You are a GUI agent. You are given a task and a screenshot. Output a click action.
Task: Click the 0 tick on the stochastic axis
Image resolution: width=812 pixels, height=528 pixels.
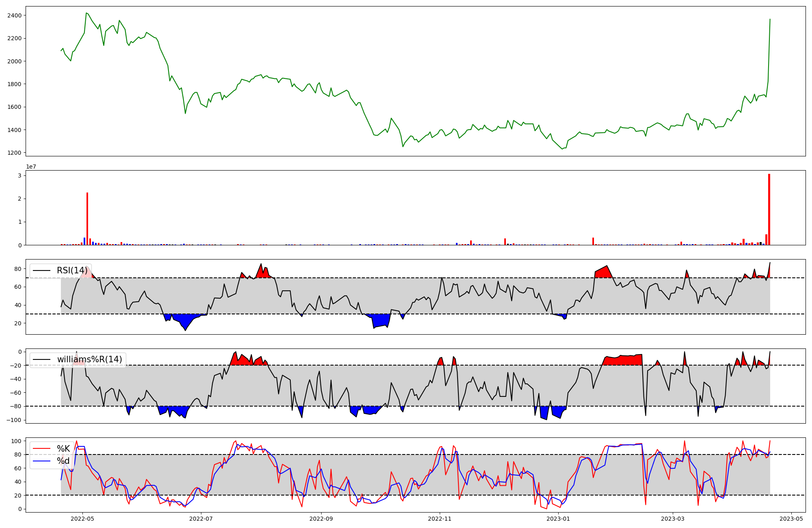(20, 509)
